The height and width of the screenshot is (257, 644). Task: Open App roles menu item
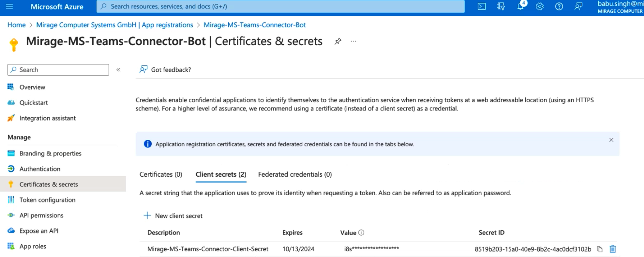pyautogui.click(x=33, y=246)
